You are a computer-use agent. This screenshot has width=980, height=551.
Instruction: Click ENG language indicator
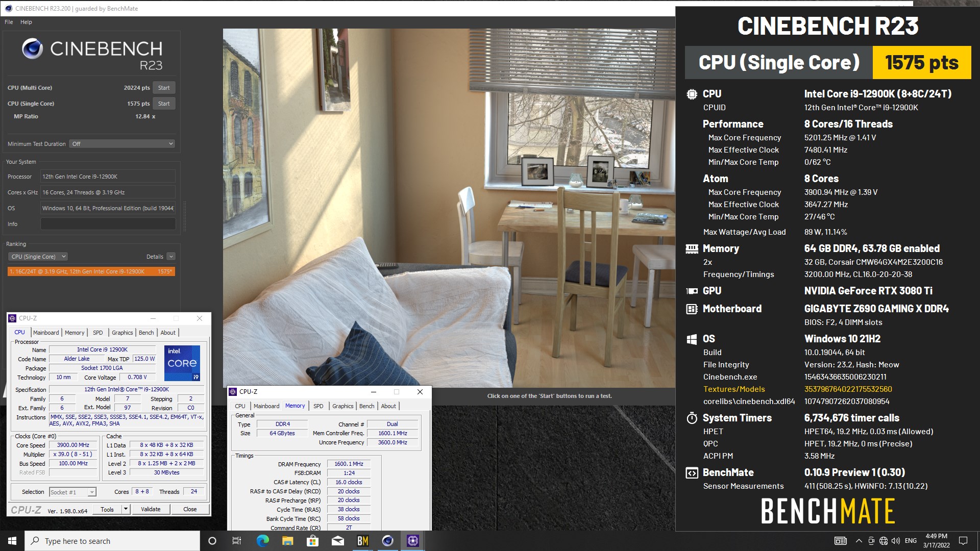pos(911,541)
